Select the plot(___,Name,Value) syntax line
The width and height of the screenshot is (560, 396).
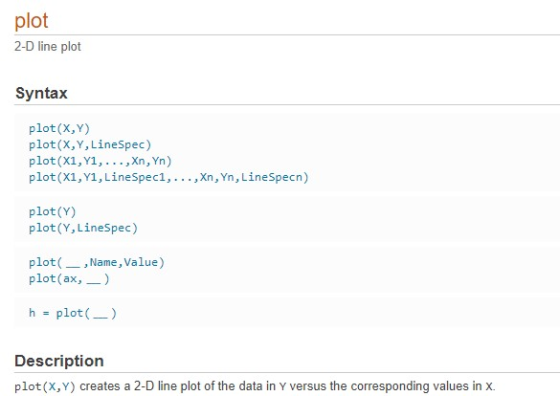tap(96, 262)
